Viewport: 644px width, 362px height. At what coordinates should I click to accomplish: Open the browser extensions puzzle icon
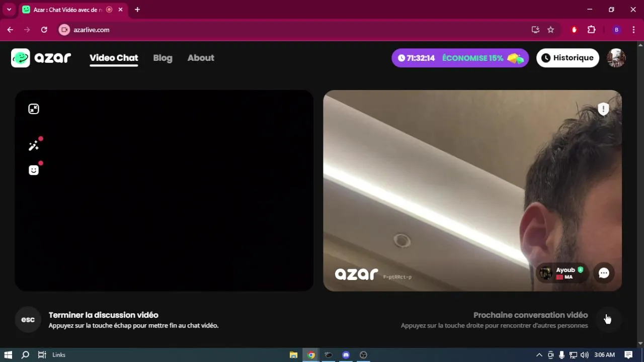[591, 30]
